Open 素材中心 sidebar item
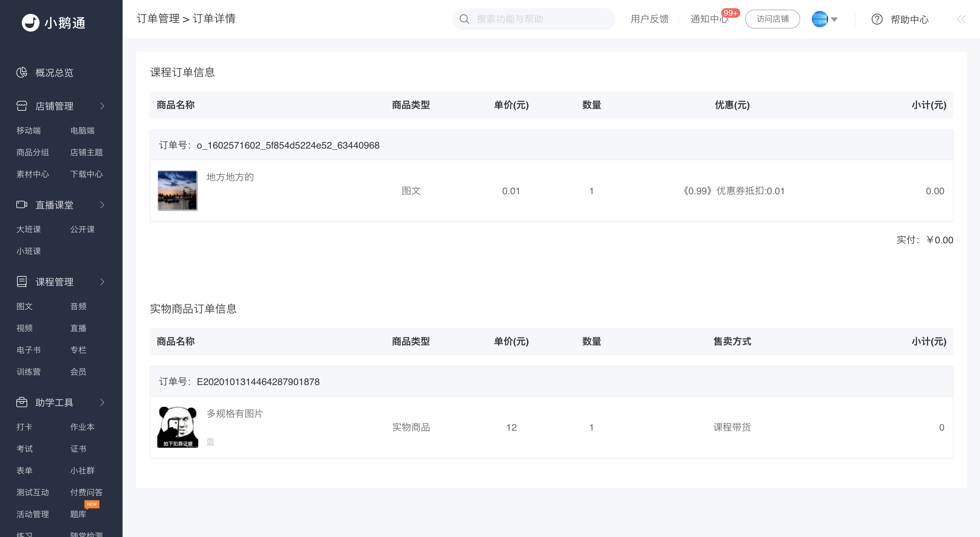Viewport: 980px width, 537px height. [33, 174]
